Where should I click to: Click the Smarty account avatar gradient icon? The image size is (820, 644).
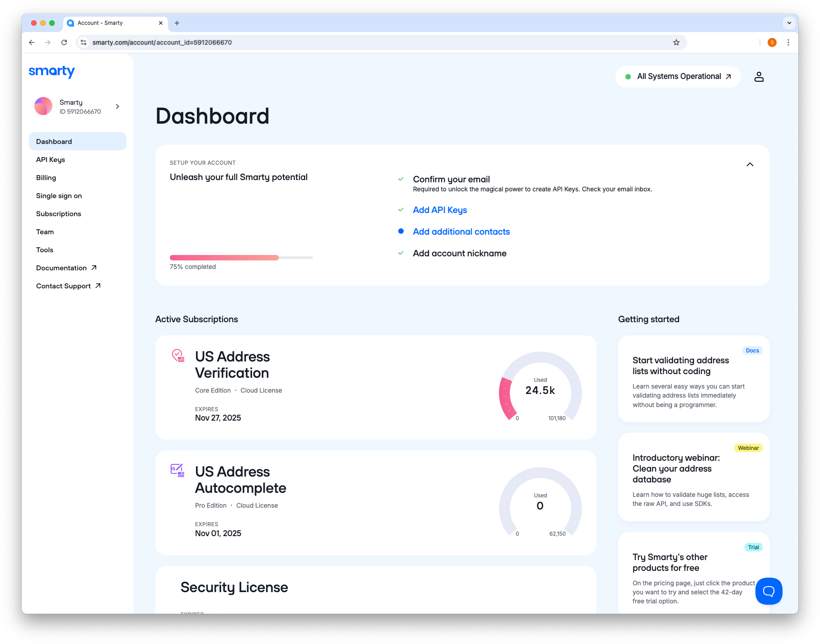[x=43, y=106]
